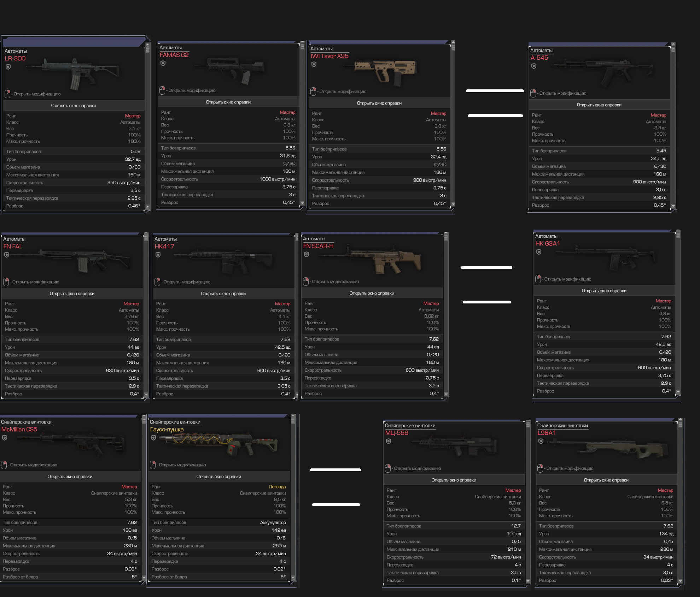Click the shield icon on the LR-300 card
Screen dimensions: 700x597
[8, 67]
